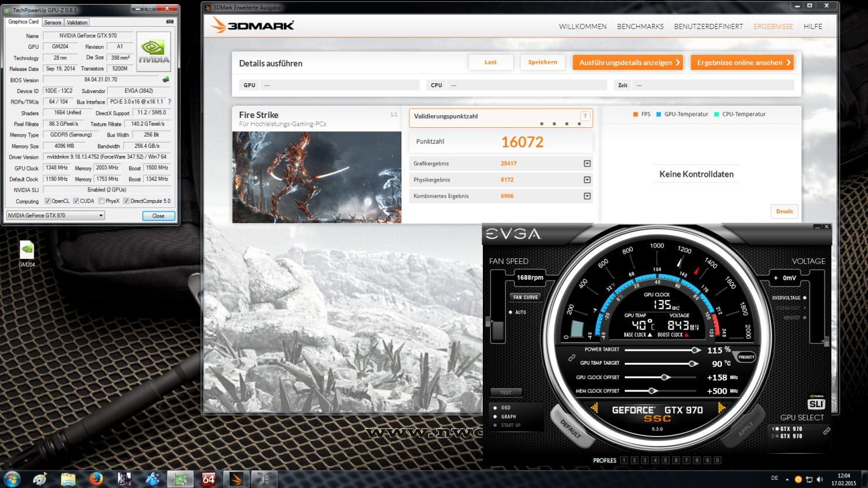
Task: Switch to the Validation tab in GPU-Z
Action: (77, 22)
